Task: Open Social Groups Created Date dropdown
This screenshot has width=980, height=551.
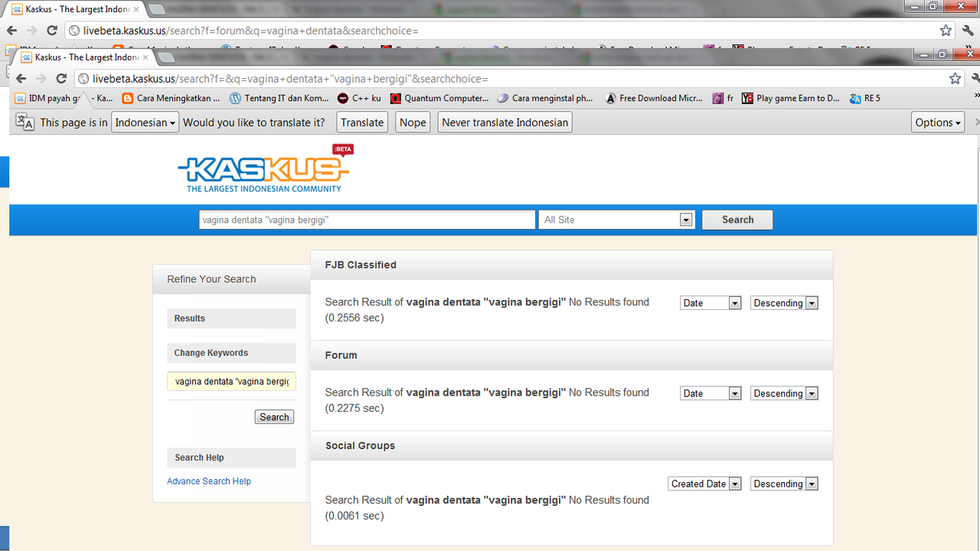Action: tap(704, 484)
